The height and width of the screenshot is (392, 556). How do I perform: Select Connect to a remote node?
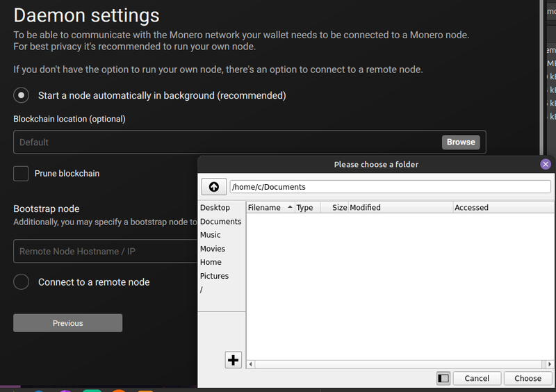[x=22, y=281]
